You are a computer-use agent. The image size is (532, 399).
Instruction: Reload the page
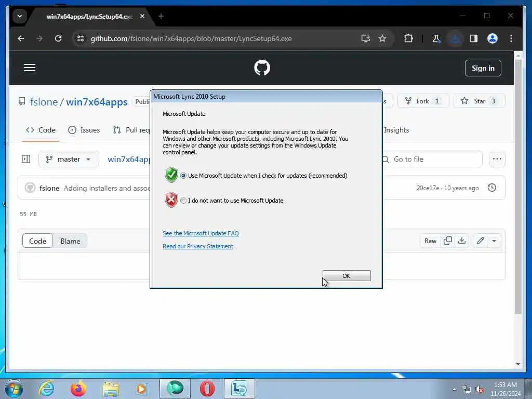[58, 38]
